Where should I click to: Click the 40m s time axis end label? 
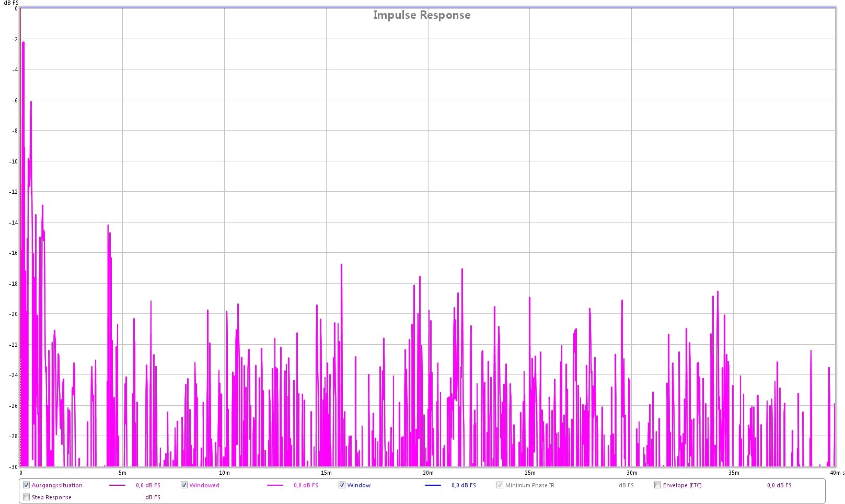click(x=837, y=473)
